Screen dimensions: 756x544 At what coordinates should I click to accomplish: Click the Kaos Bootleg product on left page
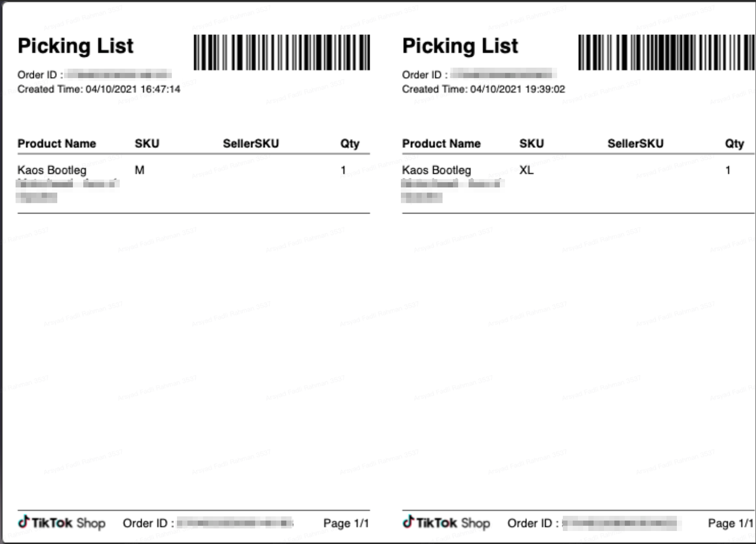[52, 170]
